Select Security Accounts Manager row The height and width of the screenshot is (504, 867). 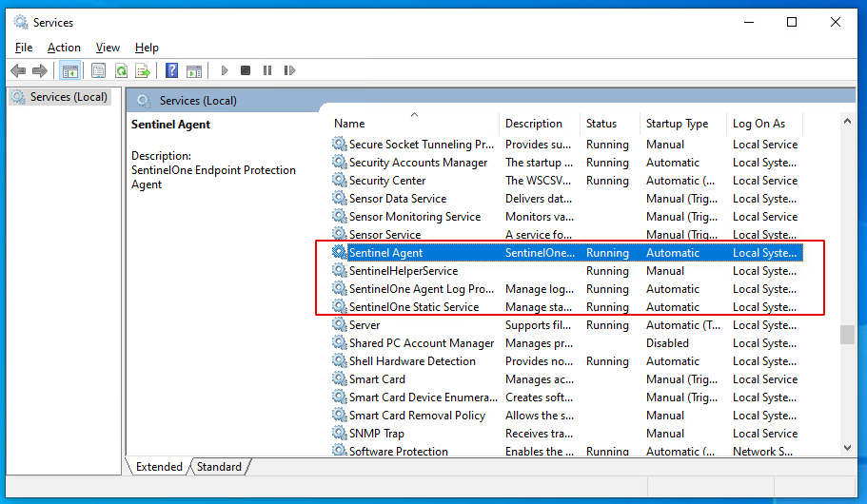click(567, 163)
